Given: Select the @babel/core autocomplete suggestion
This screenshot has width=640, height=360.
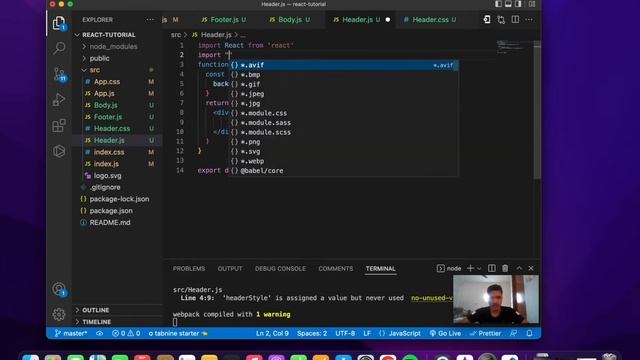Looking at the screenshot, I should coord(343,171).
